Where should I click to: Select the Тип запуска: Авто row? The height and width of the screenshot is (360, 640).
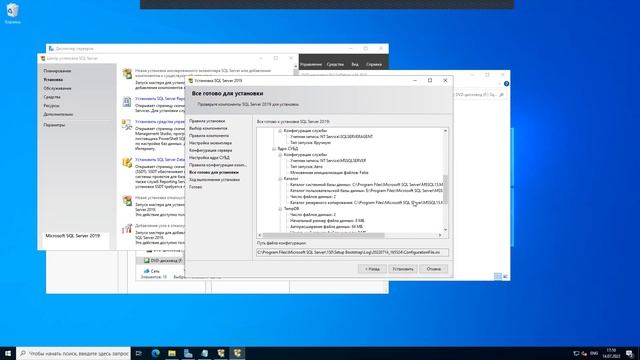coord(306,167)
